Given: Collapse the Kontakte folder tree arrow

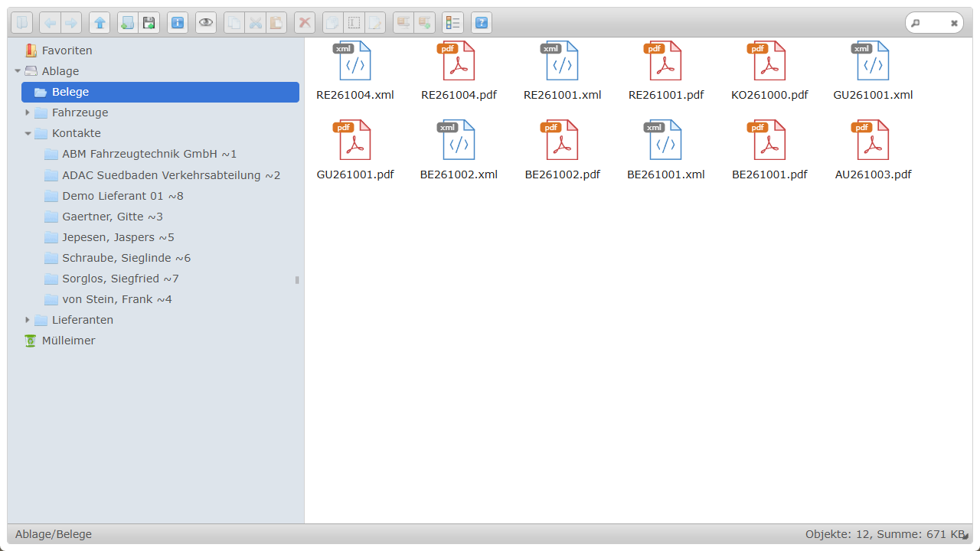Looking at the screenshot, I should coord(28,133).
